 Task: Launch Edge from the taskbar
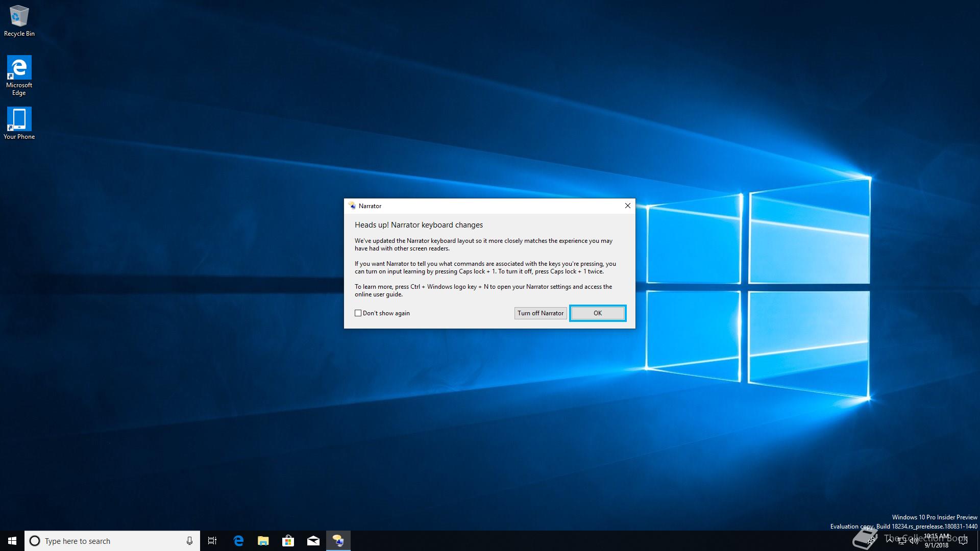pyautogui.click(x=238, y=541)
